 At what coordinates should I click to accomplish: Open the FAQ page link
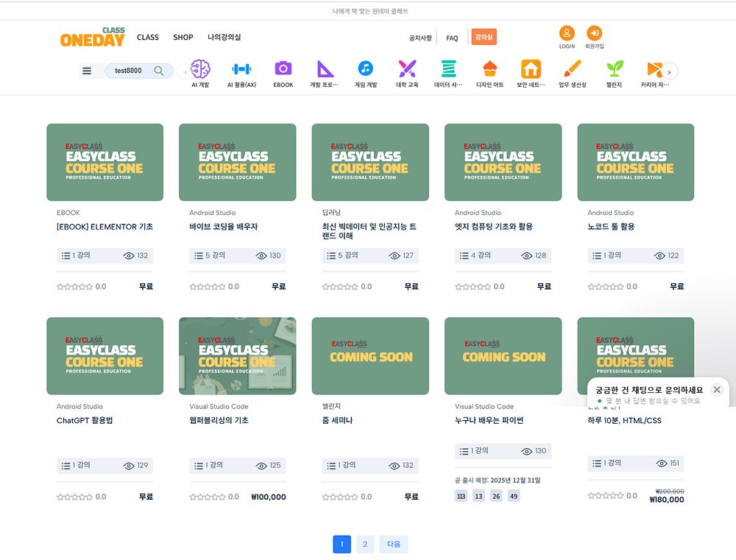tap(452, 37)
